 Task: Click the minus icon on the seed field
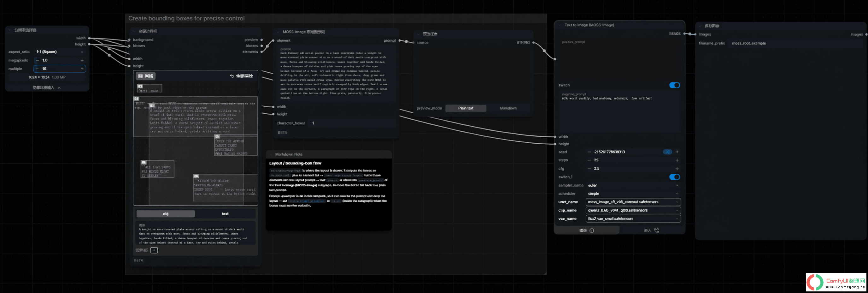[x=589, y=152]
